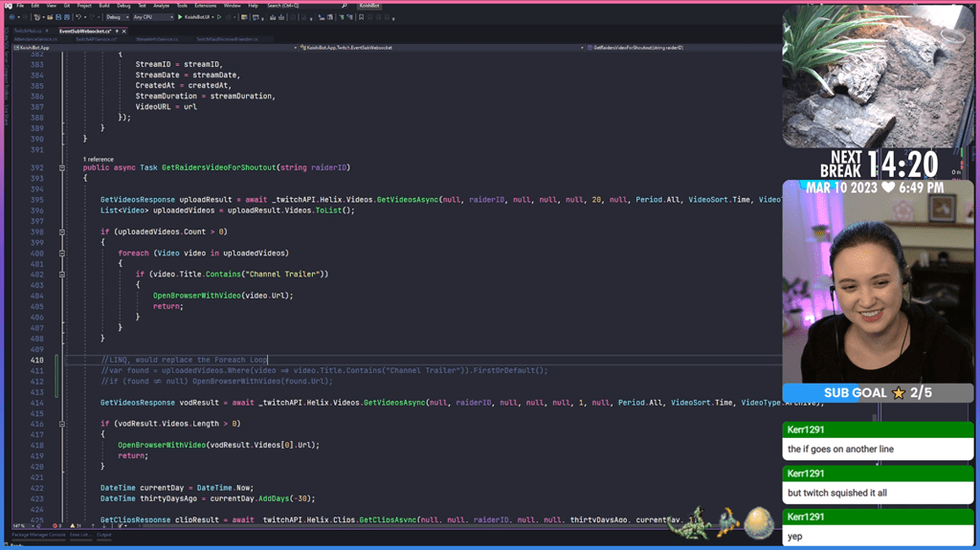Open the View menu
Image resolution: width=980 pixels, height=550 pixels.
point(52,6)
